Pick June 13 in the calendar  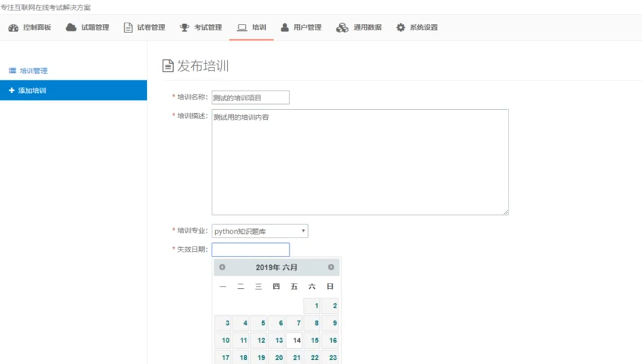pos(277,340)
